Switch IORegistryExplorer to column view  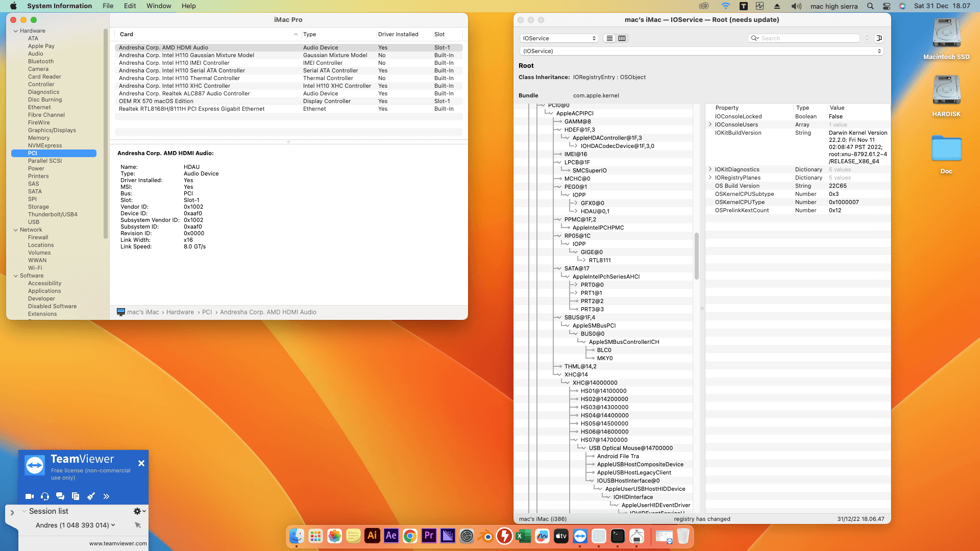pyautogui.click(x=622, y=38)
